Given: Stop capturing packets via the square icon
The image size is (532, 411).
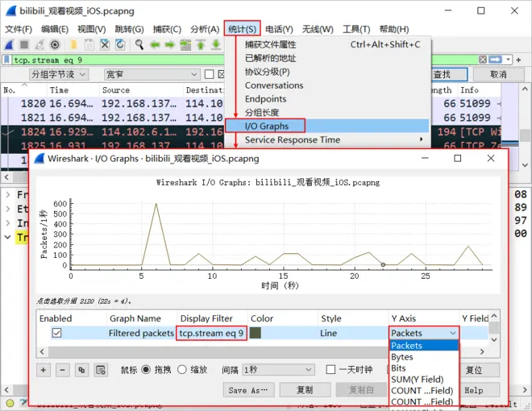Looking at the screenshot, I should (24, 45).
